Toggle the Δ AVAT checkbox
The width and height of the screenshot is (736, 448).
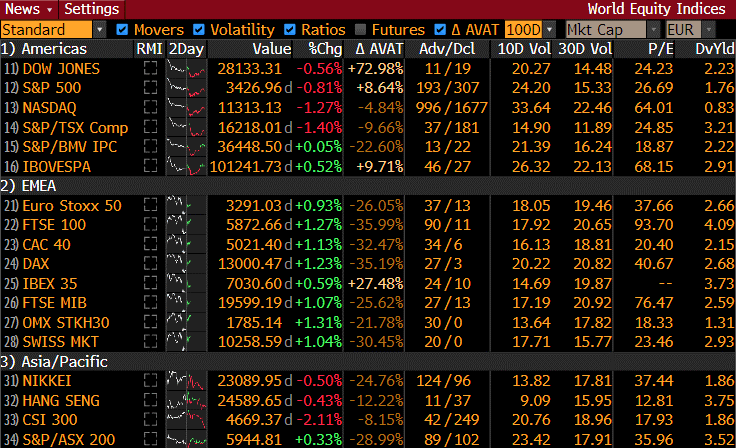(x=440, y=30)
